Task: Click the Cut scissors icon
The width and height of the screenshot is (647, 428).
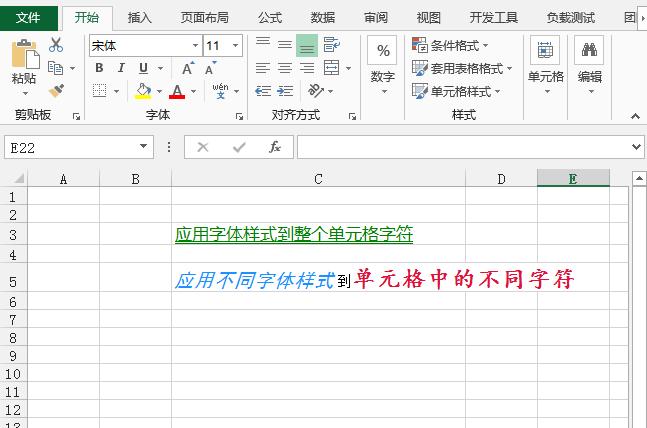Action: pyautogui.click(x=56, y=45)
